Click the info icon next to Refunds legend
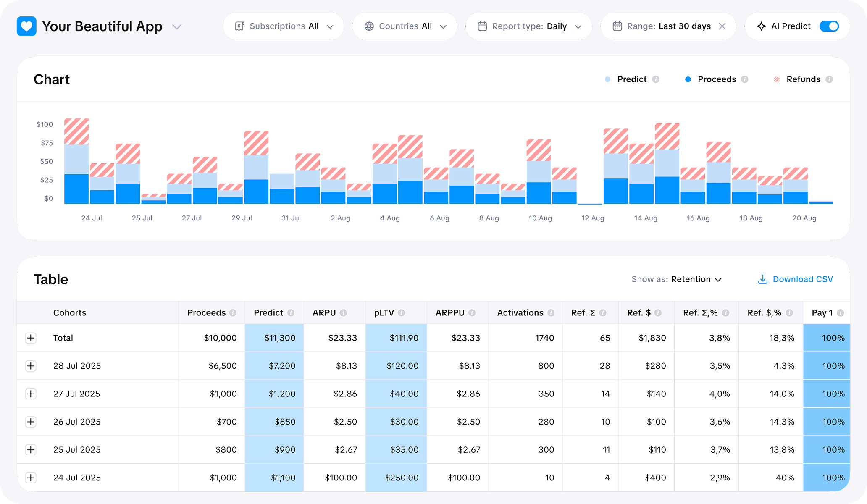The height and width of the screenshot is (504, 867). [829, 79]
